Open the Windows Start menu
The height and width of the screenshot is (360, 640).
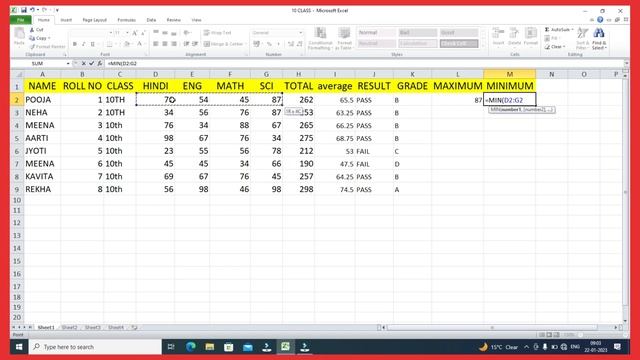pos(19,347)
